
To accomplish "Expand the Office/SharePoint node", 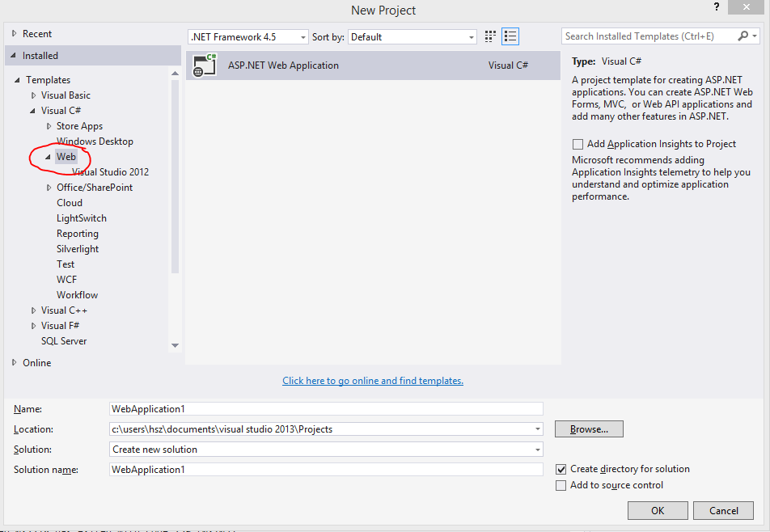I will pos(49,188).
